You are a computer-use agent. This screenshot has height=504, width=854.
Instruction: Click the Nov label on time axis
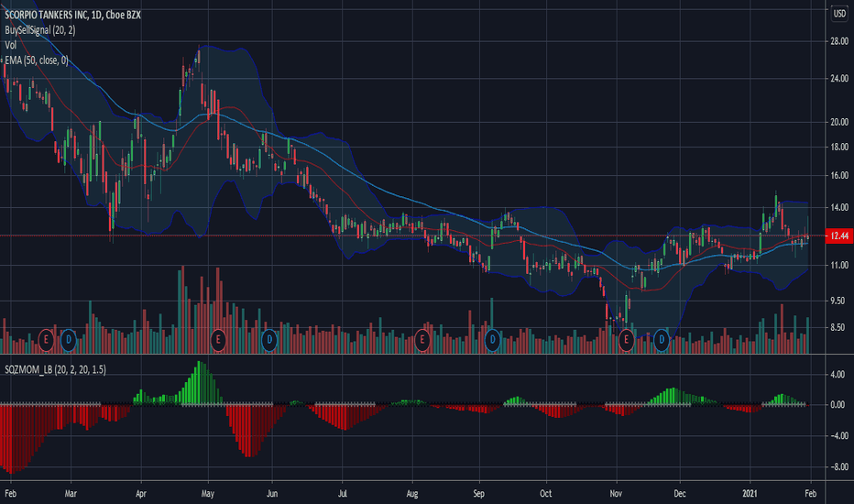(616, 494)
